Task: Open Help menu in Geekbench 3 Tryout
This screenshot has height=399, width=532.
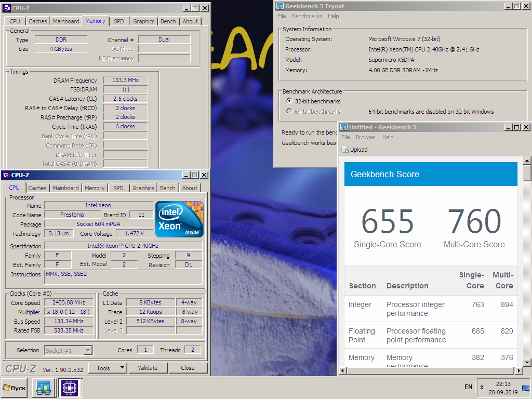Action: pos(333,16)
